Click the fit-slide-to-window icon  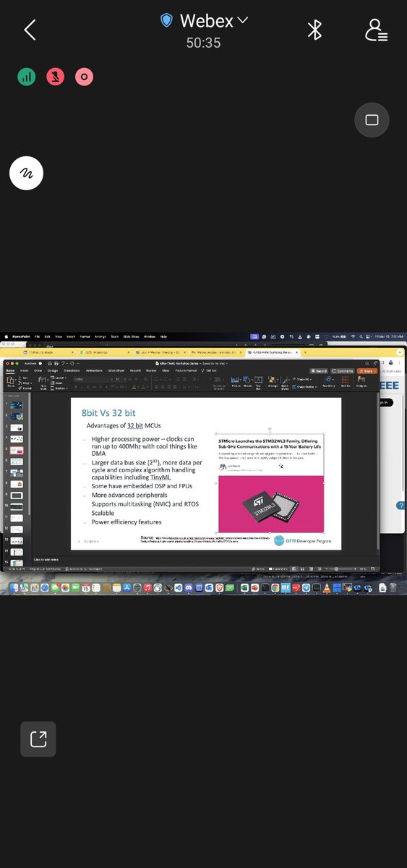coord(373,569)
